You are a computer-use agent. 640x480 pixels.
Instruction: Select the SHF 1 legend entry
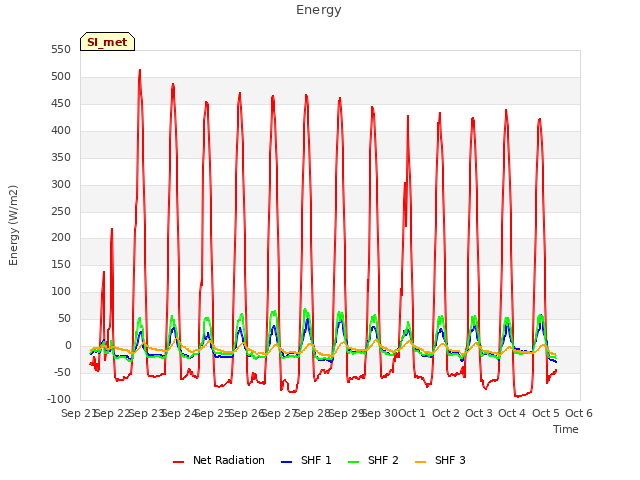tap(306, 460)
